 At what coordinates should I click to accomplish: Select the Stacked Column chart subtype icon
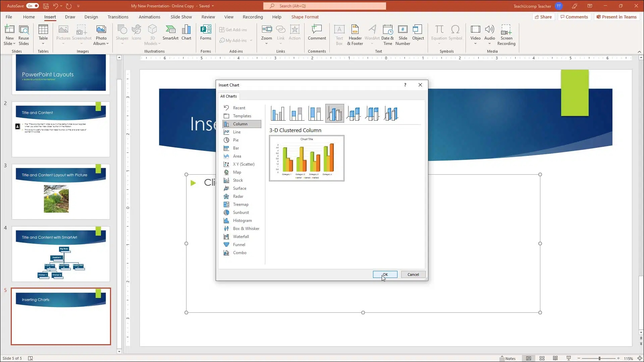pos(297,114)
